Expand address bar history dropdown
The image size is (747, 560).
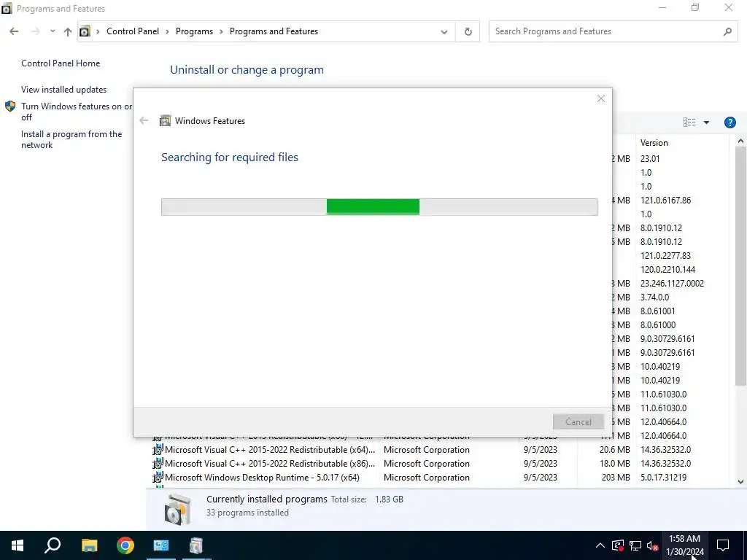click(444, 32)
